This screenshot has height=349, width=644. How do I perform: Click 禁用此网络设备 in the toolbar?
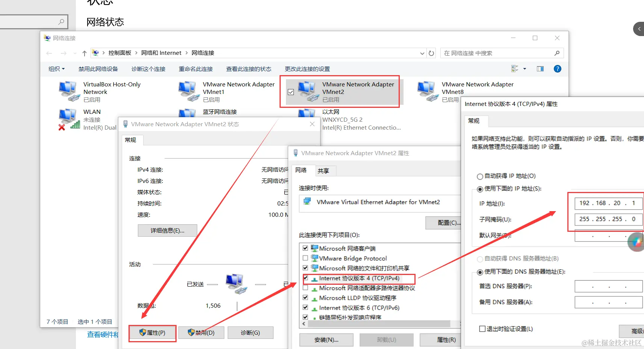pos(98,69)
